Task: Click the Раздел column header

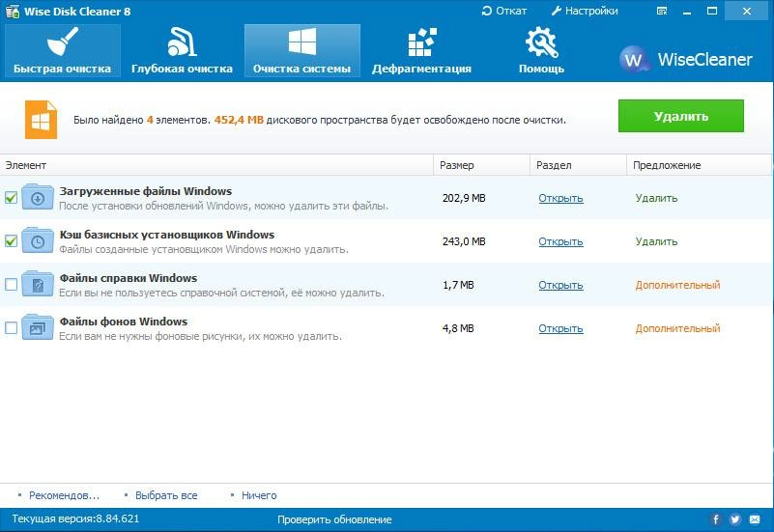Action: pos(579,165)
